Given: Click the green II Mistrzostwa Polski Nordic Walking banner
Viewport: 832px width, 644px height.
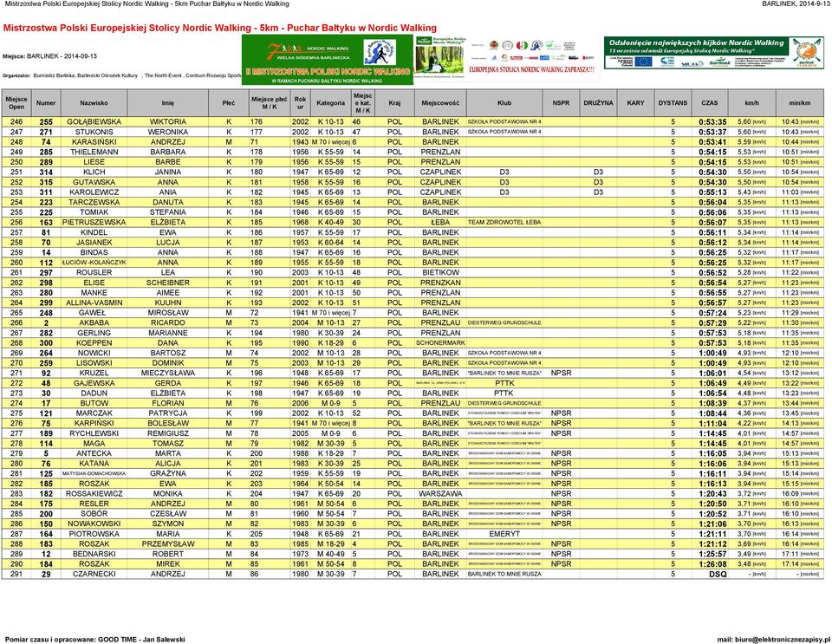Looking at the screenshot, I should (328, 60).
